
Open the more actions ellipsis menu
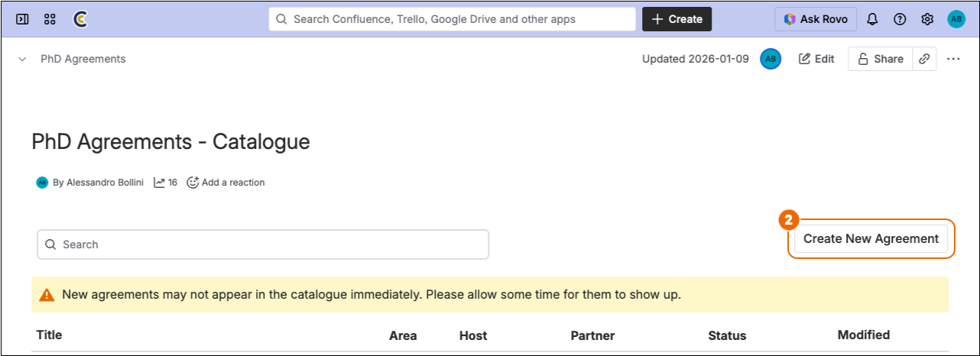tap(953, 59)
